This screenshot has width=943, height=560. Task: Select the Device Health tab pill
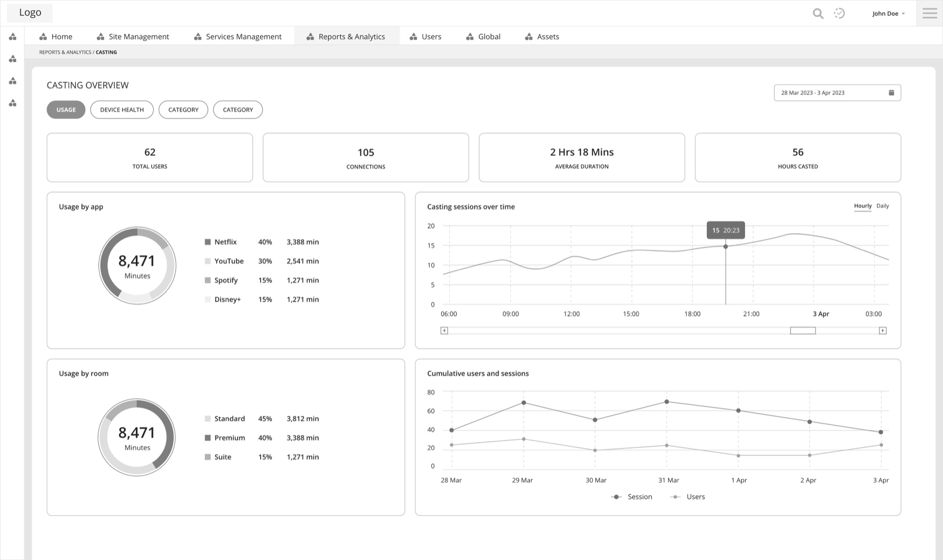122,110
